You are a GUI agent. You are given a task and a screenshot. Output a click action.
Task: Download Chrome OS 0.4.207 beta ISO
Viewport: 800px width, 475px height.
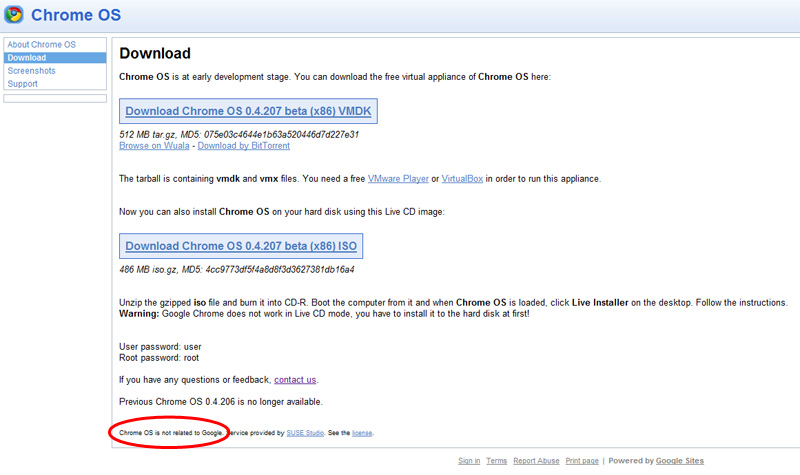pyautogui.click(x=241, y=246)
